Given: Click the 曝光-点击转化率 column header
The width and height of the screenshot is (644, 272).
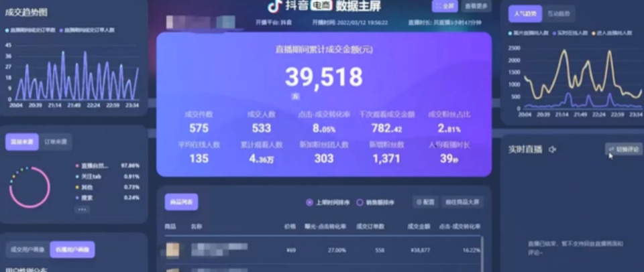Looking at the screenshot, I should click(325, 226).
